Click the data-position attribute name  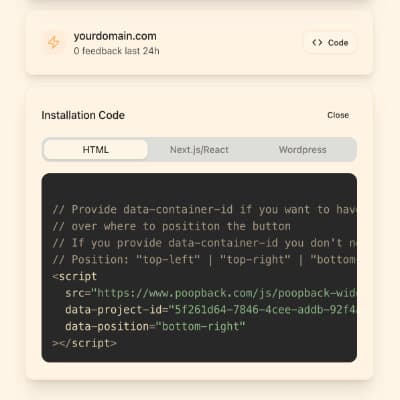click(x=107, y=326)
